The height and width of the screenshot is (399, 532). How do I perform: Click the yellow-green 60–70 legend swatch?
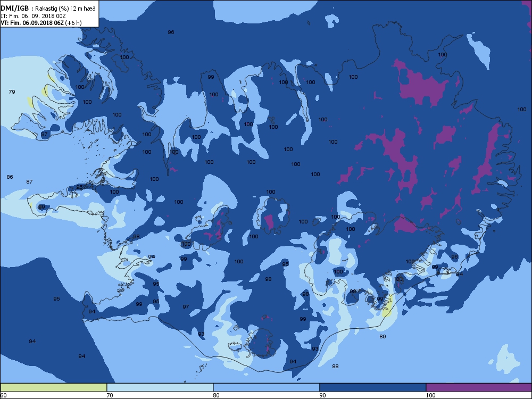point(54,387)
